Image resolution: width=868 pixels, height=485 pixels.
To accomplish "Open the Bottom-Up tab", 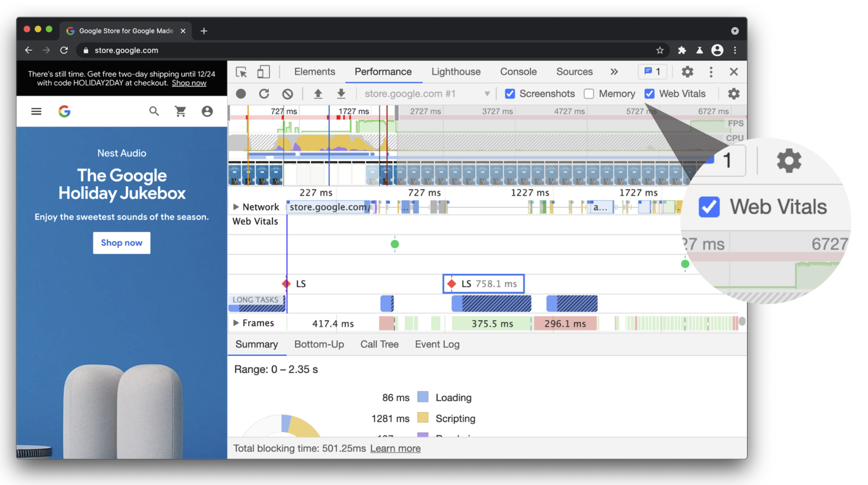I will pyautogui.click(x=319, y=344).
